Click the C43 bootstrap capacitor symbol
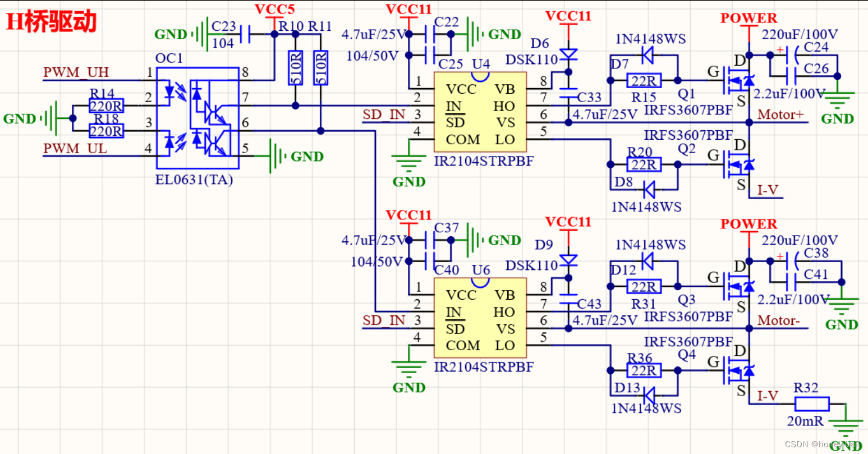Image resolution: width=868 pixels, height=454 pixels. coord(568,299)
